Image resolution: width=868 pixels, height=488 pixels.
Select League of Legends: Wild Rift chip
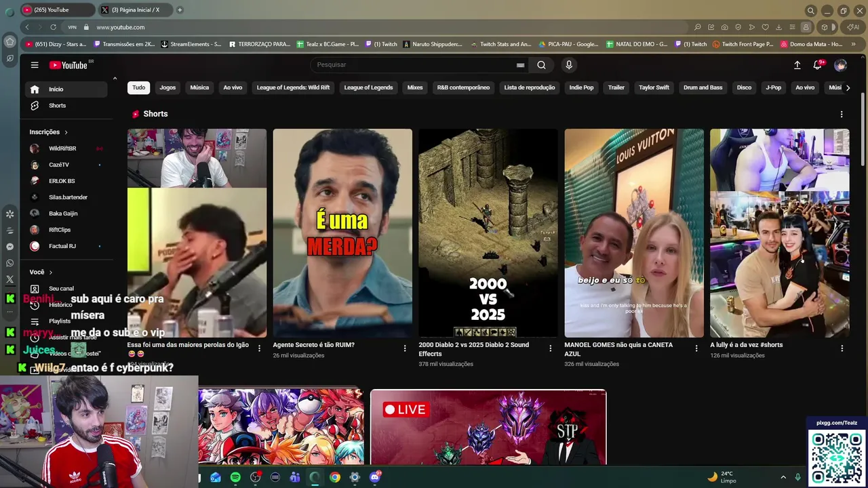(x=293, y=87)
